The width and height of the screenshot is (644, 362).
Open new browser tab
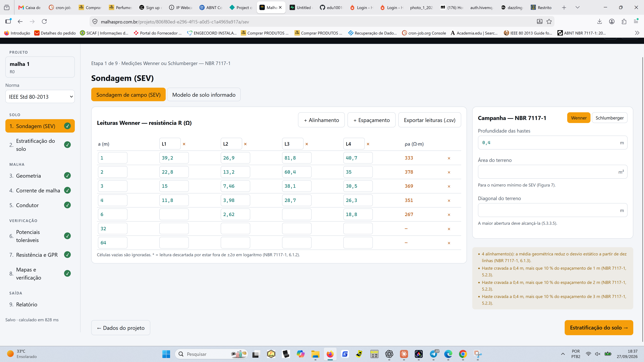click(x=564, y=8)
